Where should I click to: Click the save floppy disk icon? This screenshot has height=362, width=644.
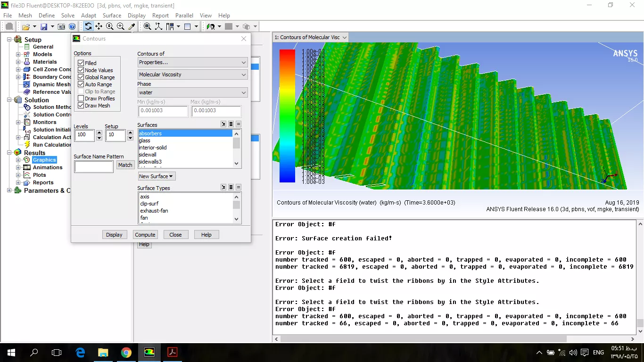[x=44, y=27]
